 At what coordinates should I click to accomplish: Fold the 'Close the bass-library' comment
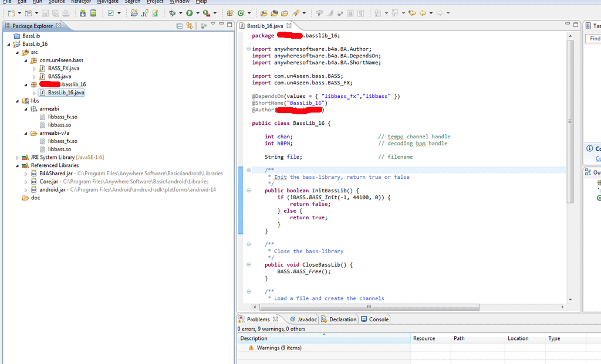pyautogui.click(x=249, y=244)
